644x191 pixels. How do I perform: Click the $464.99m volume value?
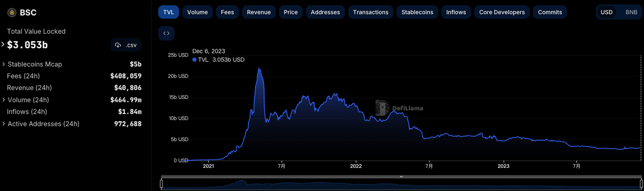126,100
